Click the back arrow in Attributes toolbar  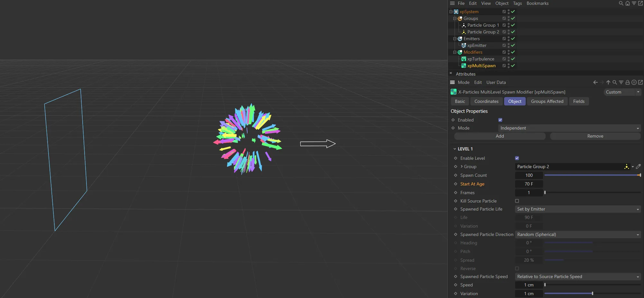point(595,82)
